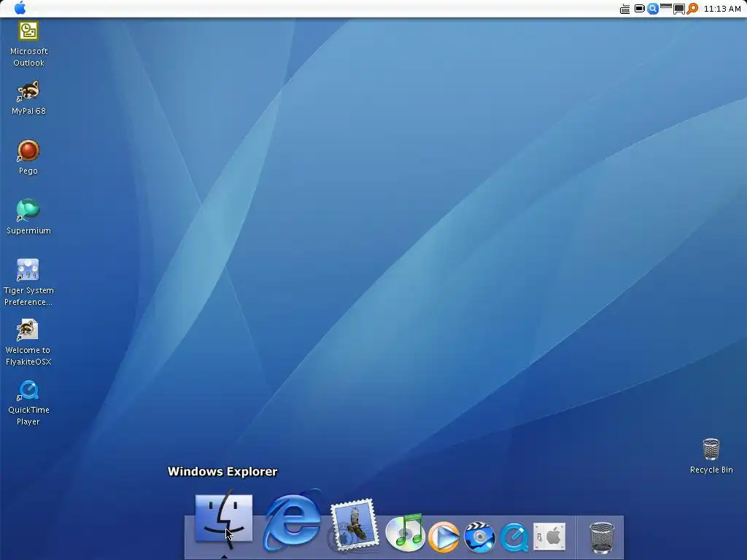Viewport: 747px width, 560px height.
Task: Click the Finder Windows Explorer dock icon
Action: (223, 518)
